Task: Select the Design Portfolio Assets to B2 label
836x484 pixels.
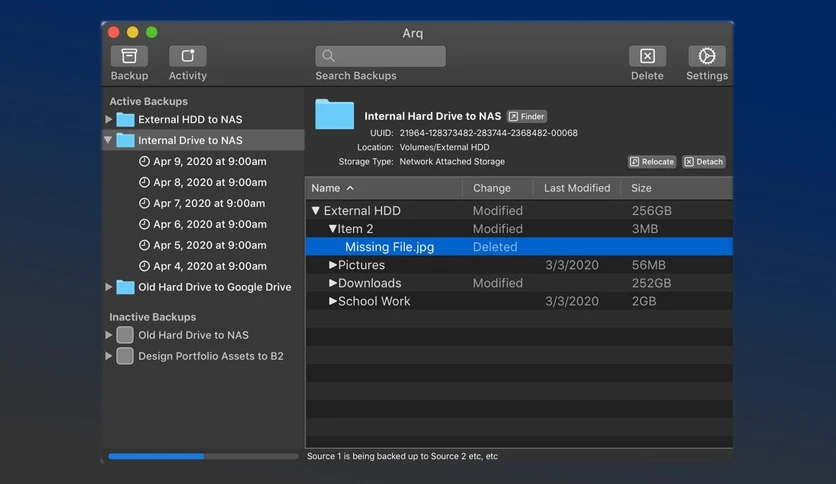Action: 211,356
